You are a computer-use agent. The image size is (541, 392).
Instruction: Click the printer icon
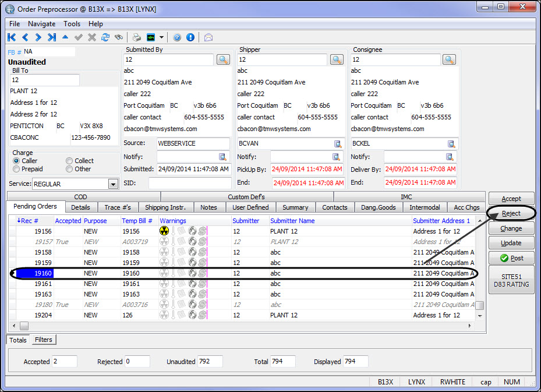136,37
